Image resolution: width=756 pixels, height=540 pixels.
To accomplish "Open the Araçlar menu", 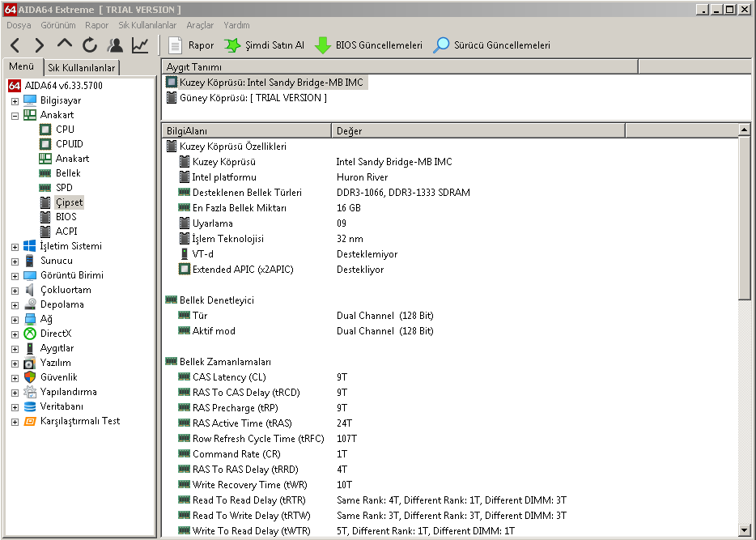I will tap(200, 25).
